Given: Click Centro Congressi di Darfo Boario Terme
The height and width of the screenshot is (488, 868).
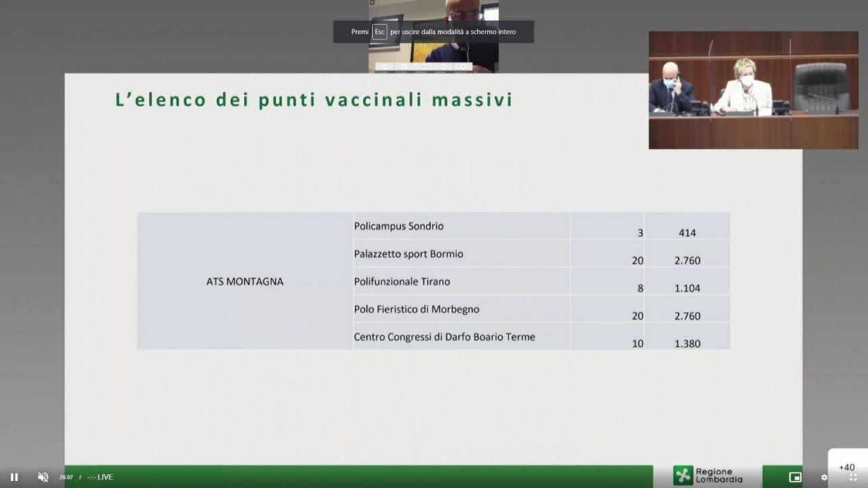Looking at the screenshot, I should pos(444,337).
